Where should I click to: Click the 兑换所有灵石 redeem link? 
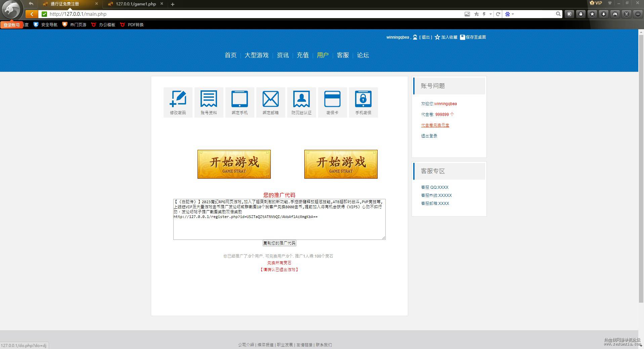click(x=279, y=263)
